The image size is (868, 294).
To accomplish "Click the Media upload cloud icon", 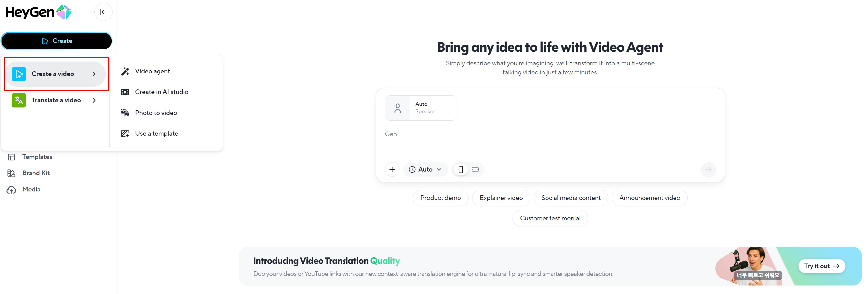I will point(11,190).
